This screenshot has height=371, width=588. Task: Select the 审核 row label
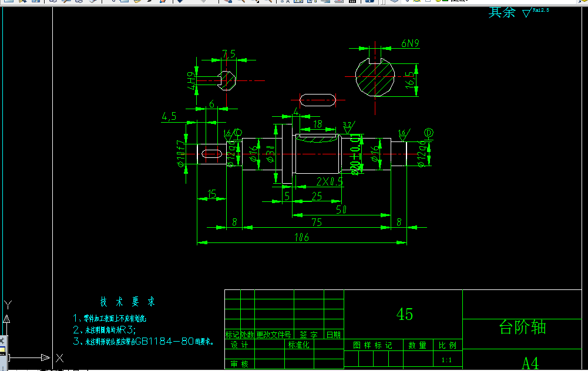(x=239, y=364)
